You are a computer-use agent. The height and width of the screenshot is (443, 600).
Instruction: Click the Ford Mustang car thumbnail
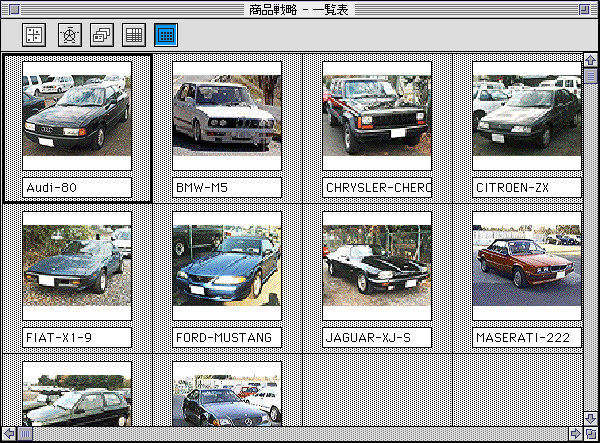pos(227,266)
